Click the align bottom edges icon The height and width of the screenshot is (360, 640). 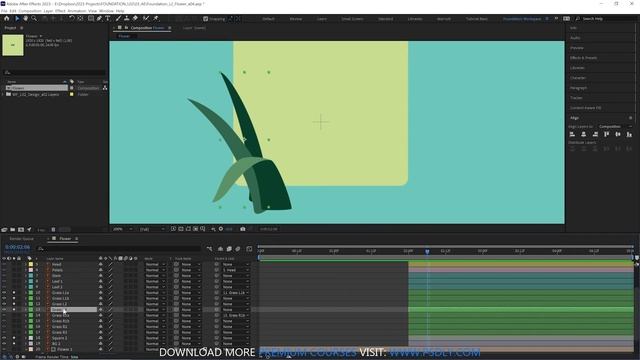point(629,134)
